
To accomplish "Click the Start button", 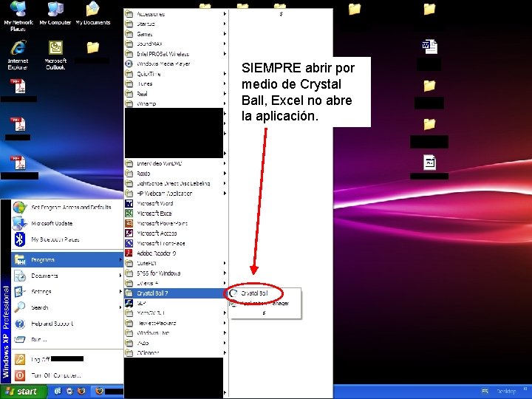I will coord(23,392).
